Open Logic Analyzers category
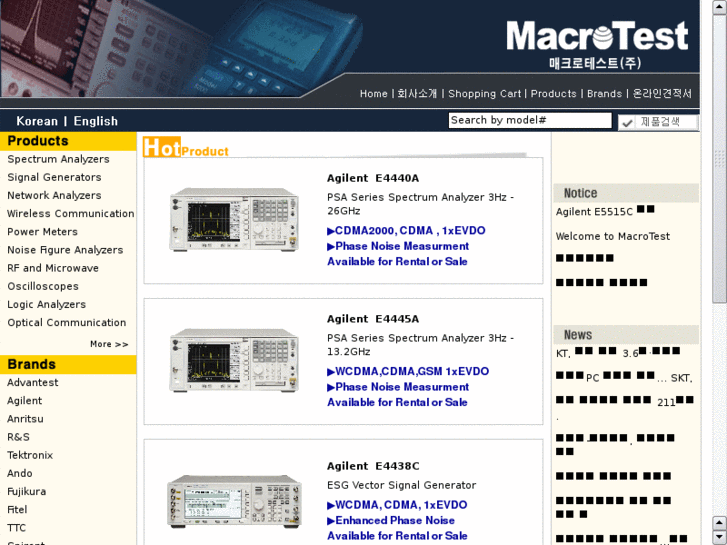Screen dimensions: 727x545 coord(46,304)
